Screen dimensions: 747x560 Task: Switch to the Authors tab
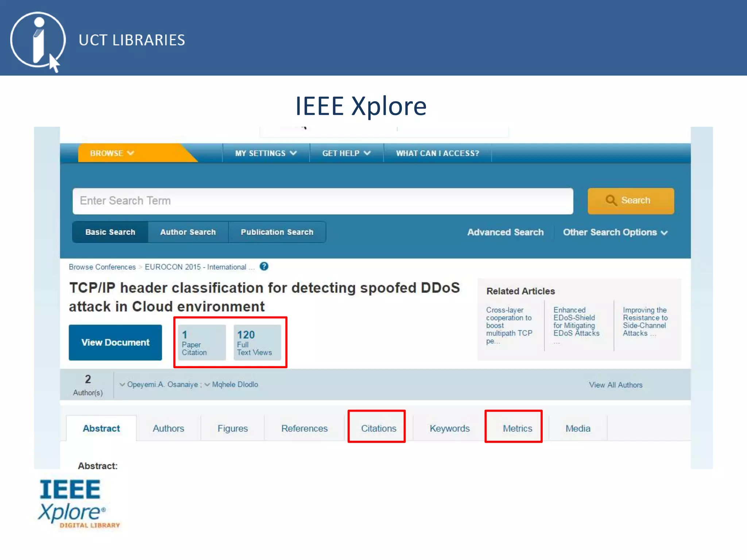coord(168,428)
